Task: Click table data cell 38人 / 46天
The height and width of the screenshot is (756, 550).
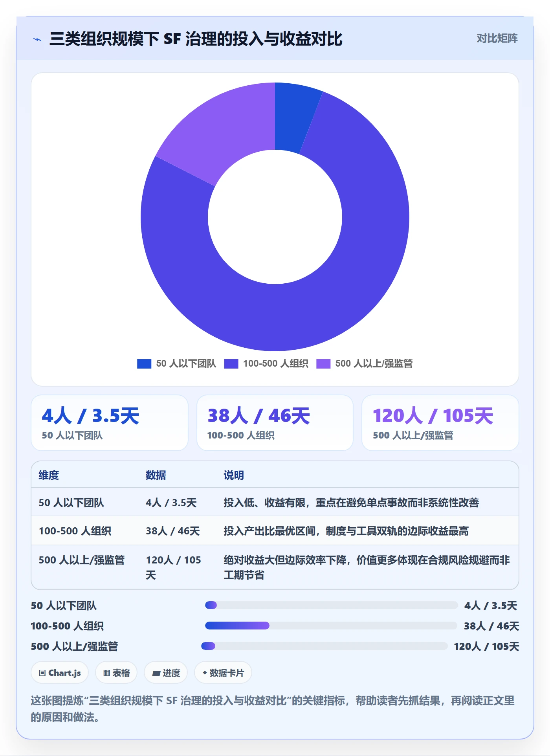Action: click(x=173, y=531)
